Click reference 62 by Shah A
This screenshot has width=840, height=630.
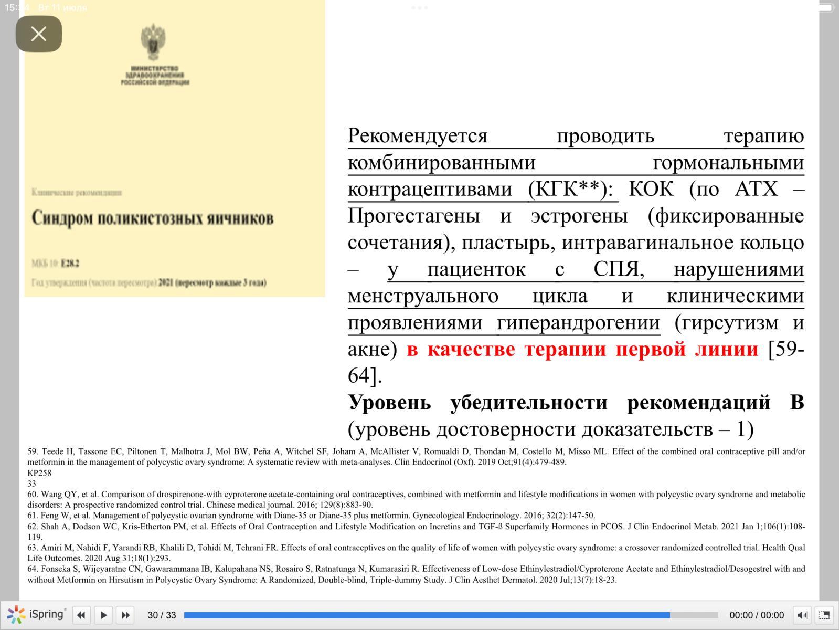pyautogui.click(x=416, y=531)
